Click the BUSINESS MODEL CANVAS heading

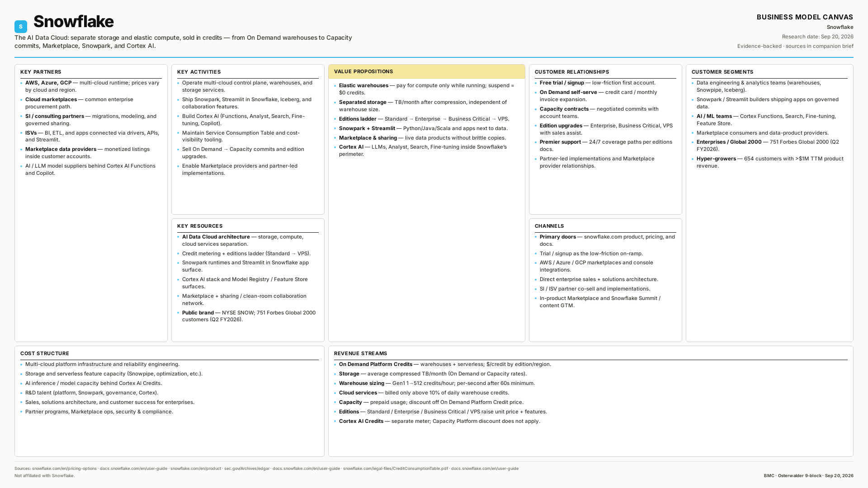point(805,17)
